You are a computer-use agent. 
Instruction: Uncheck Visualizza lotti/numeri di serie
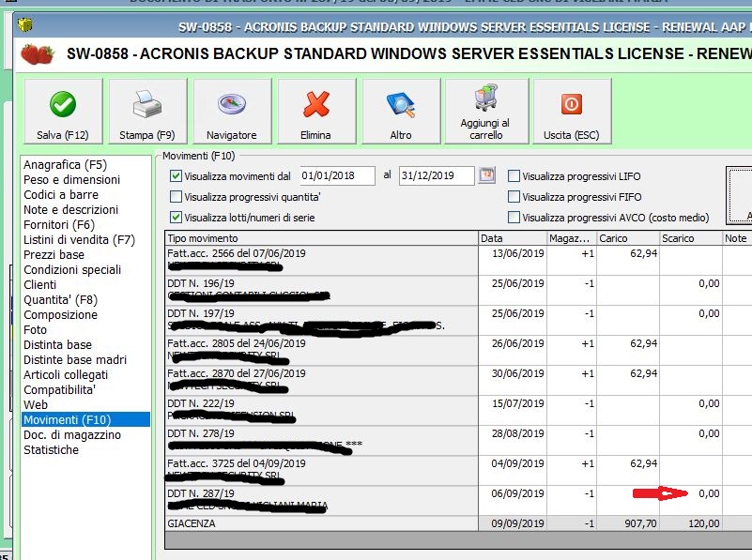(x=176, y=217)
